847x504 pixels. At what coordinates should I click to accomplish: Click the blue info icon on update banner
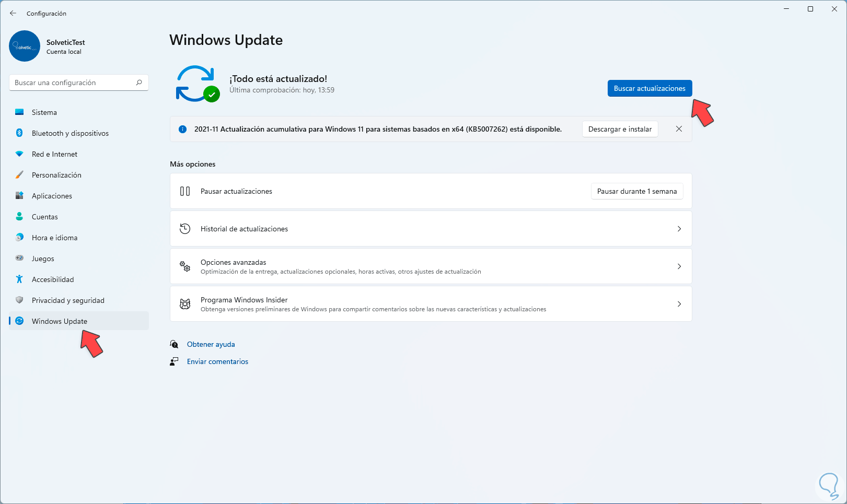point(182,129)
